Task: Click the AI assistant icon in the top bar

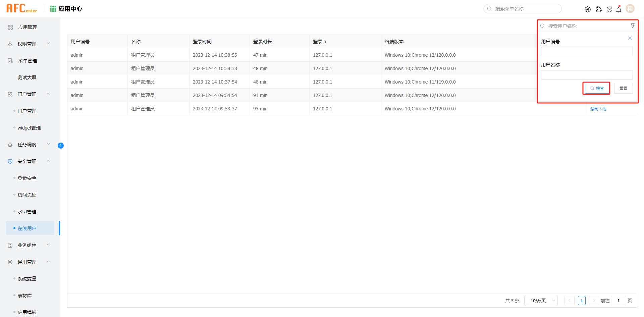Action: point(588,9)
